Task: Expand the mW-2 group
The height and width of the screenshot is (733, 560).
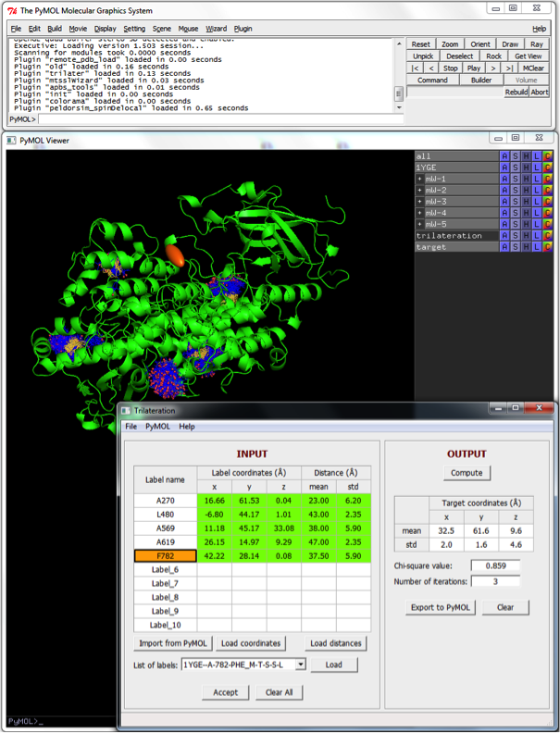Action: click(419, 191)
